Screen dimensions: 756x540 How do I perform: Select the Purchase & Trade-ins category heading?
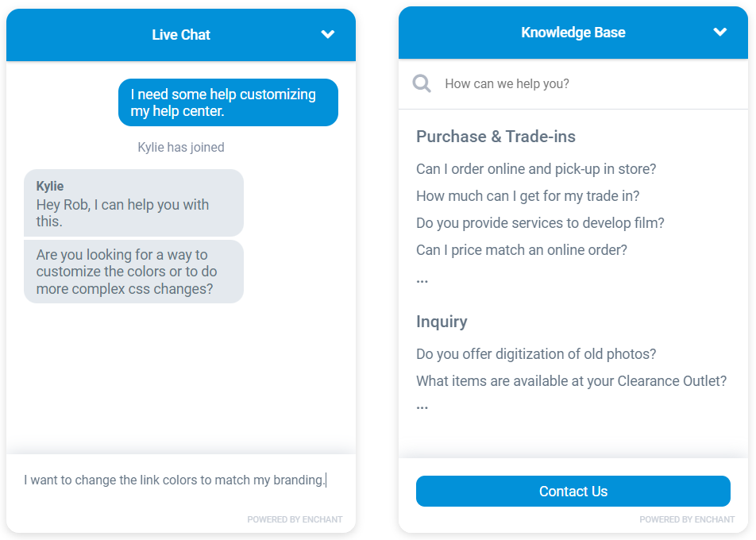[x=496, y=137]
